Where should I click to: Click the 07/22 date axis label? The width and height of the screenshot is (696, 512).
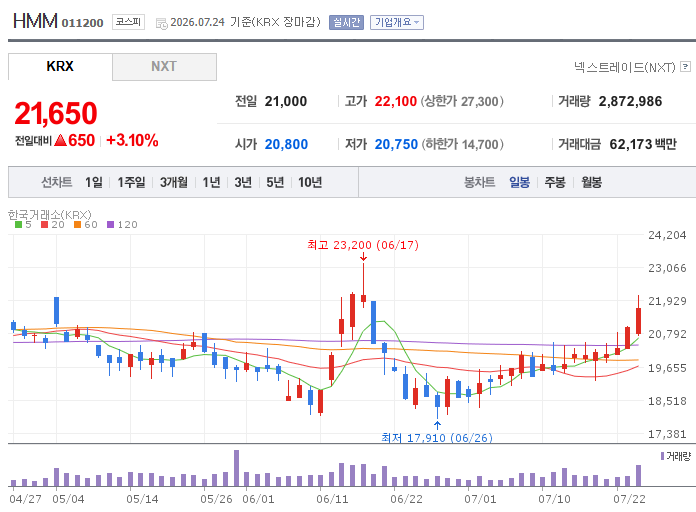click(629, 499)
